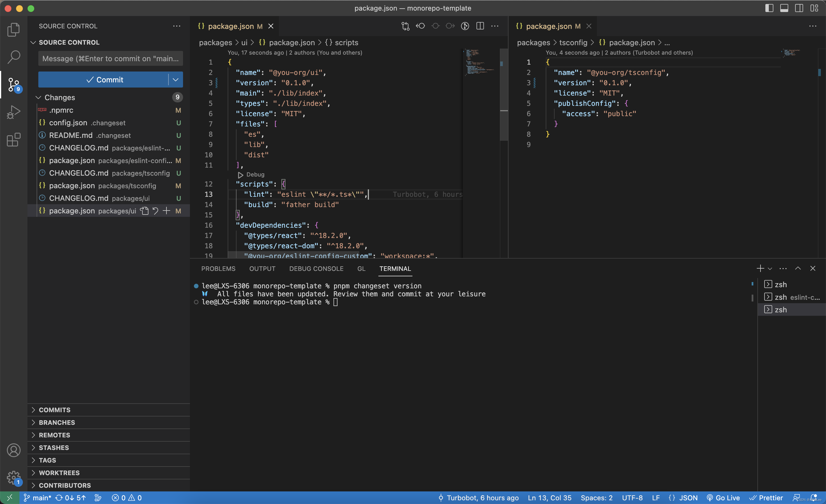Split the left editor to the right

[480, 26]
